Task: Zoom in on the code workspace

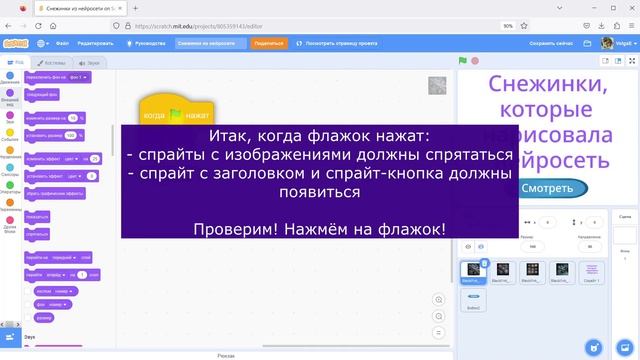Action: click(x=439, y=300)
